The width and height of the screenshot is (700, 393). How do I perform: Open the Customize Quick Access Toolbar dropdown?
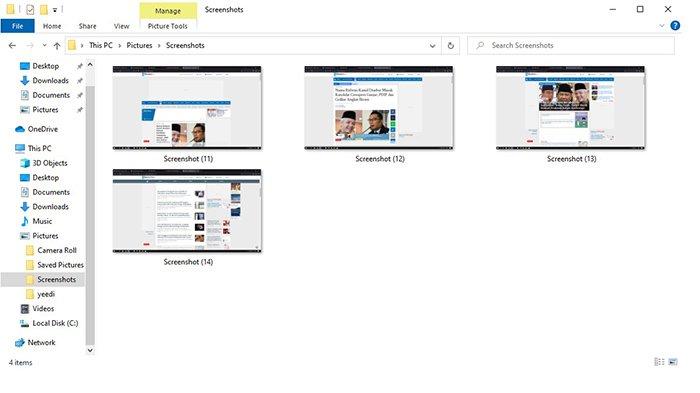(54, 10)
